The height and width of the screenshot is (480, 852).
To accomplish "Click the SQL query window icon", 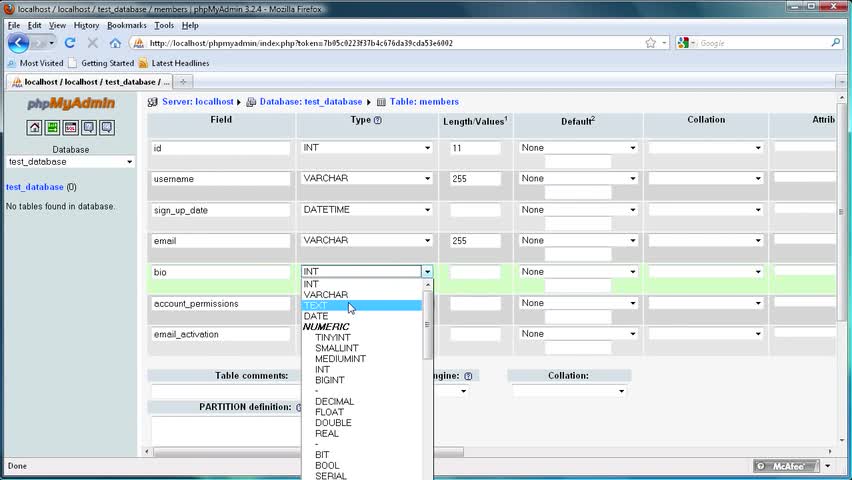I will [71, 128].
